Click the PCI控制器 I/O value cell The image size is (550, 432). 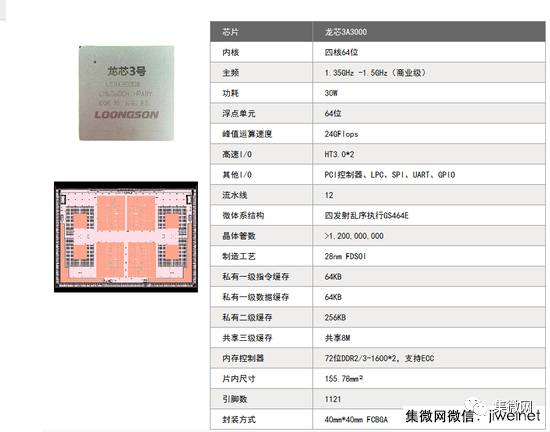tap(429, 175)
